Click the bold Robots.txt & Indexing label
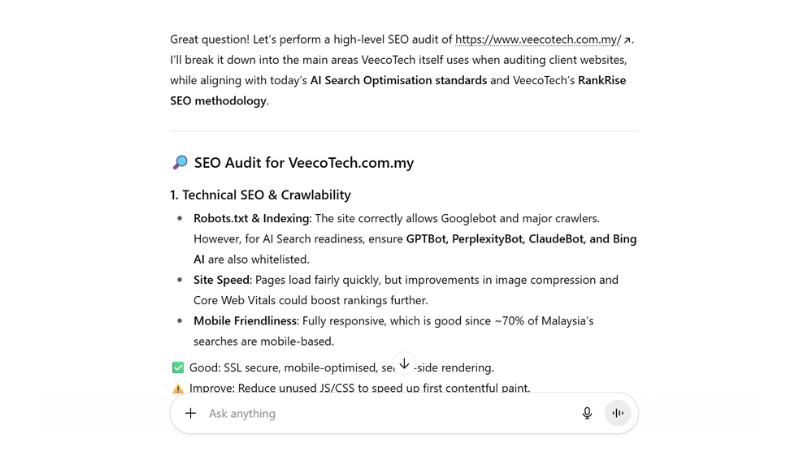This screenshot has width=800, height=450. click(x=251, y=218)
